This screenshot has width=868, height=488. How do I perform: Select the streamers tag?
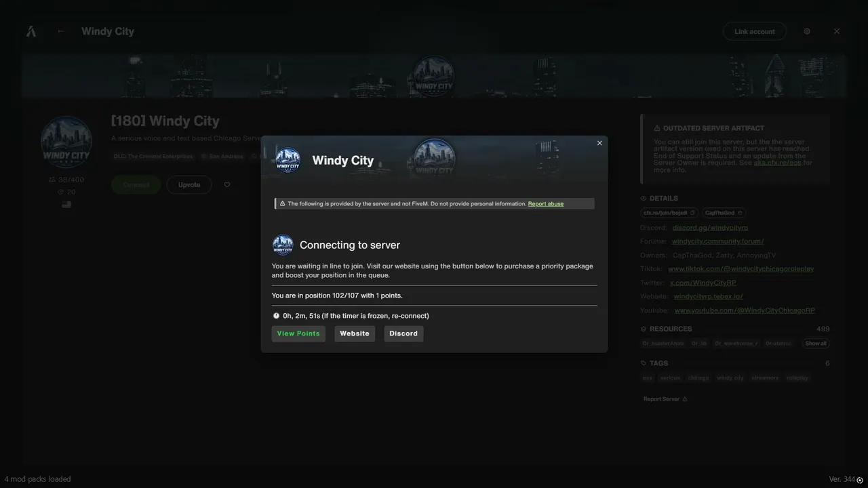tap(765, 378)
